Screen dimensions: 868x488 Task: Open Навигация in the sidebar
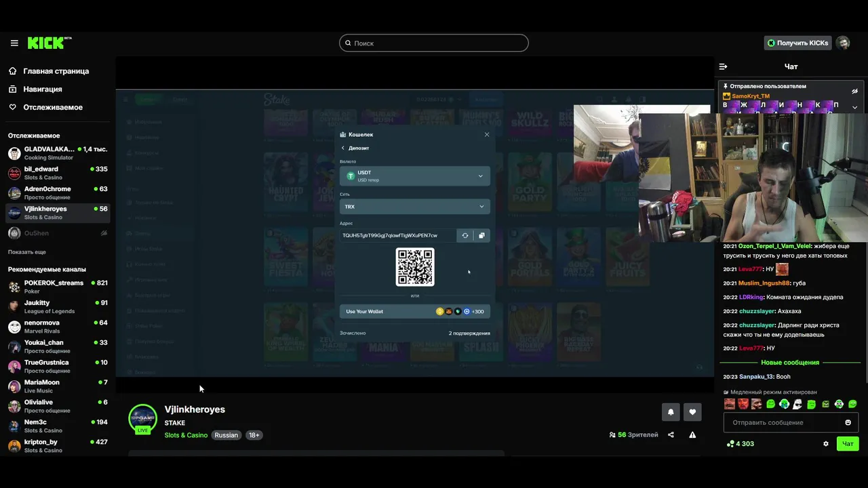(43, 89)
